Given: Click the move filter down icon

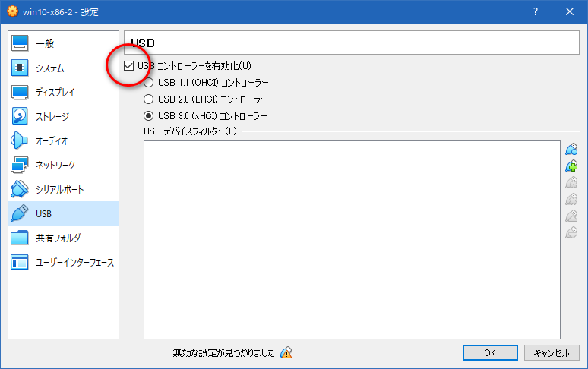Looking at the screenshot, I should tap(571, 232).
